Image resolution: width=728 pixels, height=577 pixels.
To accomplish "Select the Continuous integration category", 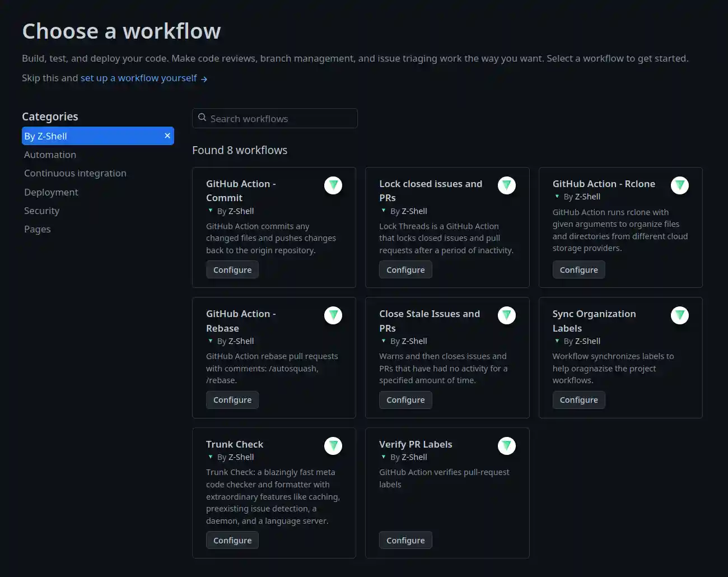I will 75,173.
